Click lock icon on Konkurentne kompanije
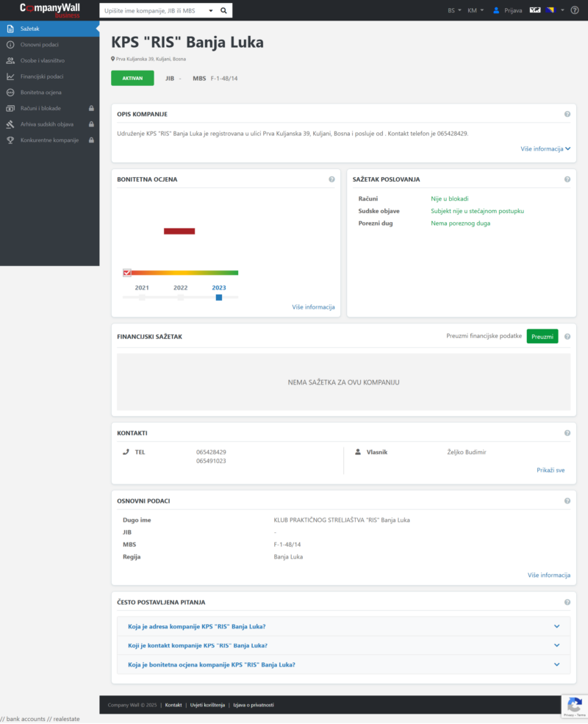The height and width of the screenshot is (724, 588). click(x=91, y=140)
